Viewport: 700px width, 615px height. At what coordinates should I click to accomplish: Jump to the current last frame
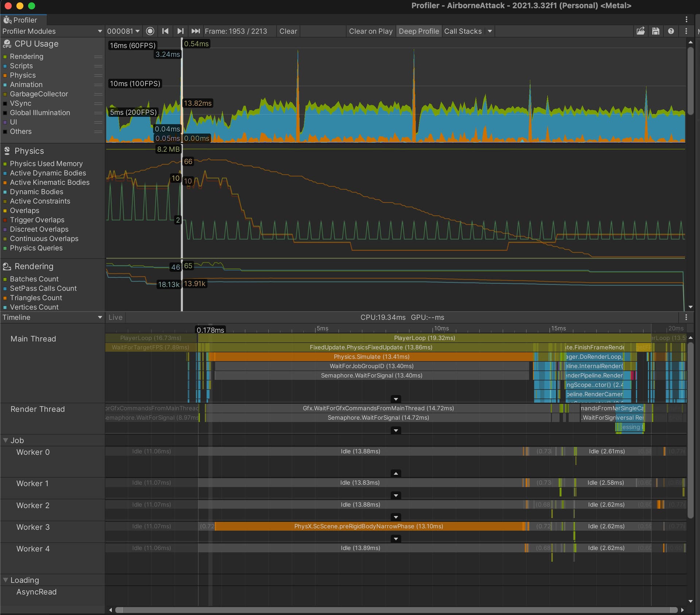click(195, 31)
